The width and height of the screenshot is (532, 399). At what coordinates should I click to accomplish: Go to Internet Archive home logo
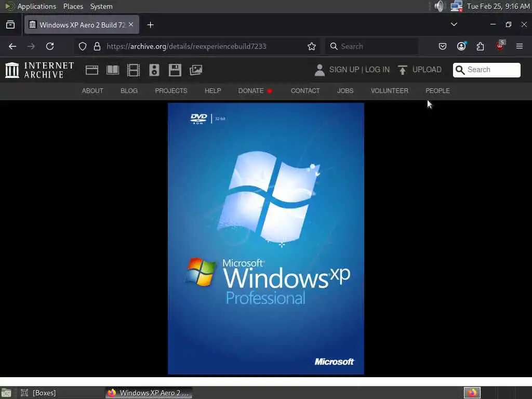pos(39,70)
